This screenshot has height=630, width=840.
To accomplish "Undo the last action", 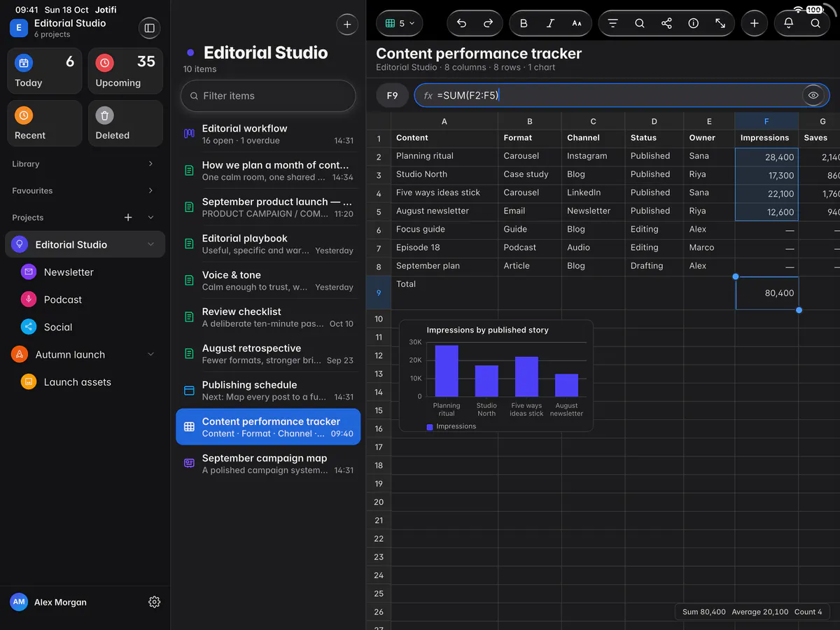I will [x=461, y=23].
